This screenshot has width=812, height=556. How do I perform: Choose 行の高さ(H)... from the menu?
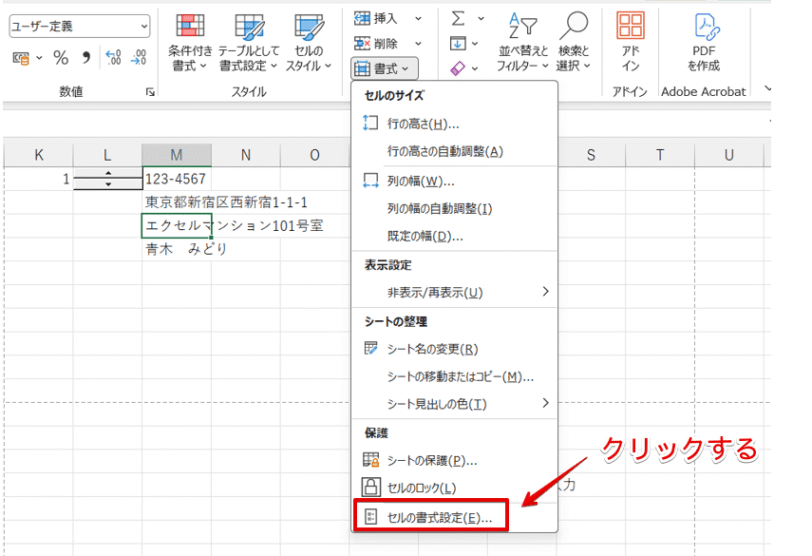click(454, 124)
